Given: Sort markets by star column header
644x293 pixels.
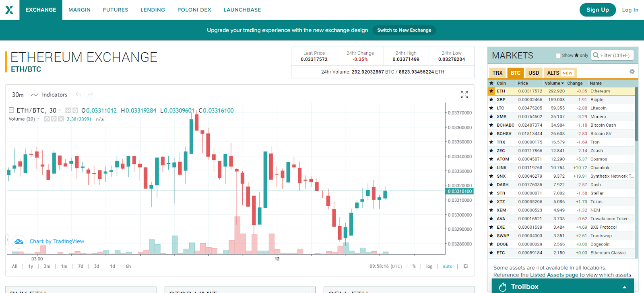Looking at the screenshot, I should pos(491,83).
